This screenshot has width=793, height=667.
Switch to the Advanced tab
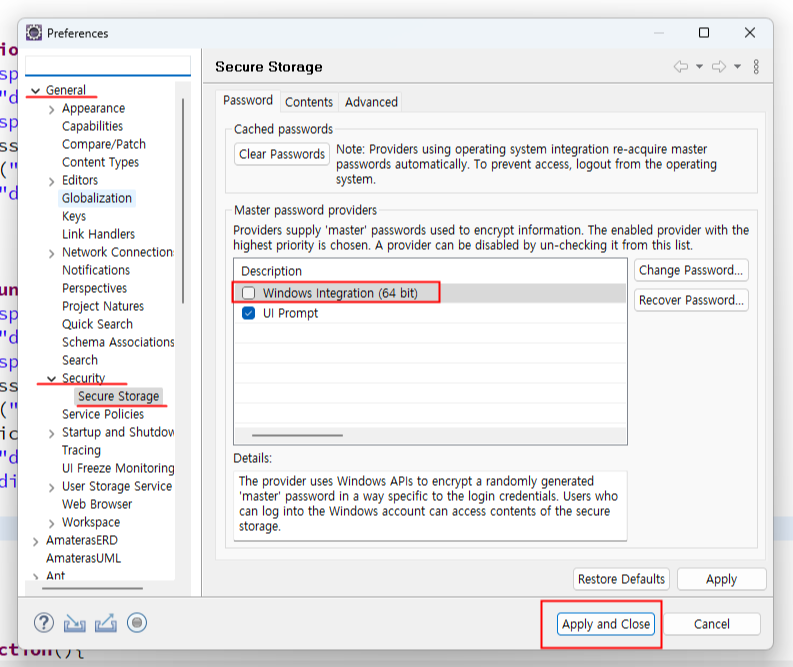pos(371,102)
